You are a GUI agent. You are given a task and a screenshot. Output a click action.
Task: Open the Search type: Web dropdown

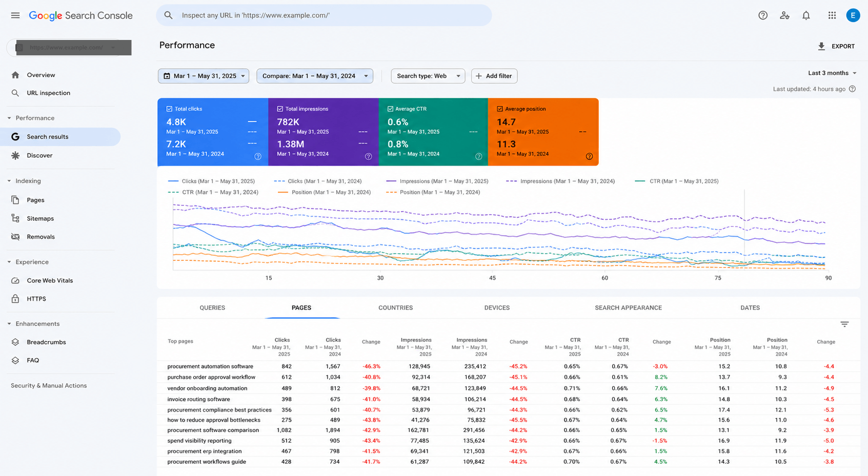[x=428, y=76]
